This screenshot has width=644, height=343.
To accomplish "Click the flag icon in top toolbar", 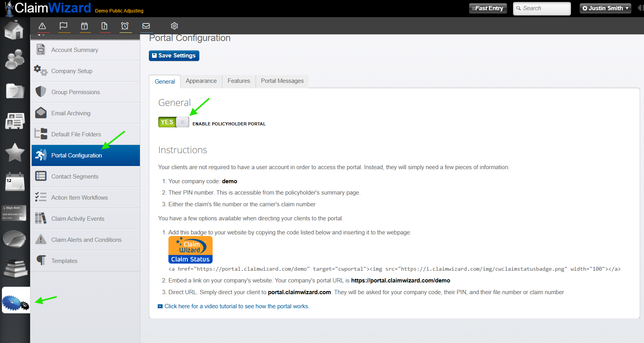I will pyautogui.click(x=63, y=26).
